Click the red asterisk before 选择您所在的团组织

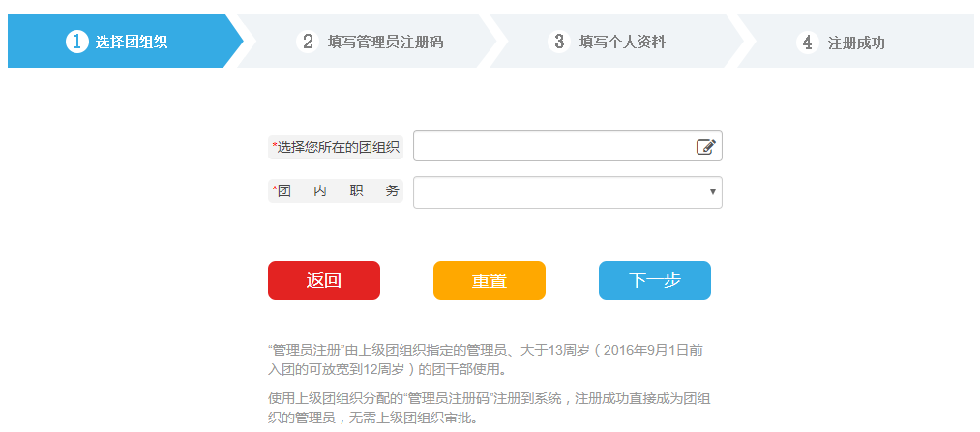(275, 146)
